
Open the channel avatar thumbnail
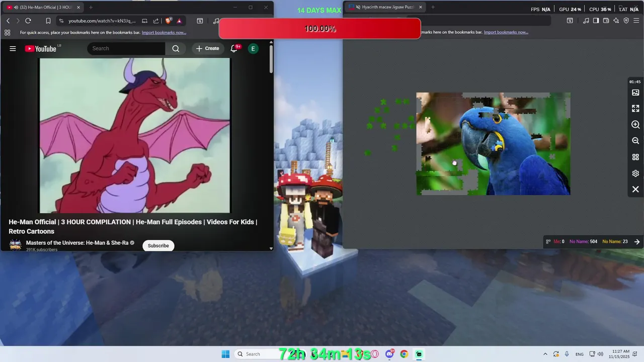16,245
